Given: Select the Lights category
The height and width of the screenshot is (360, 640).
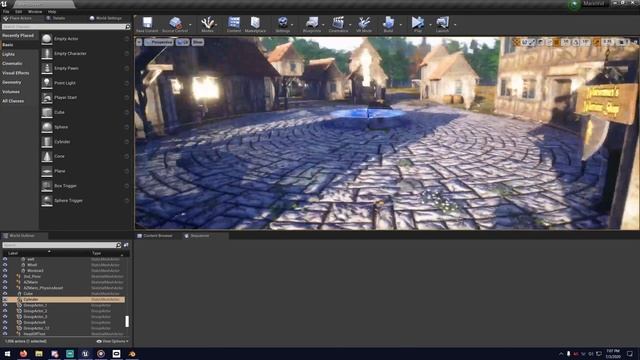Looking at the screenshot, I should coord(8,54).
